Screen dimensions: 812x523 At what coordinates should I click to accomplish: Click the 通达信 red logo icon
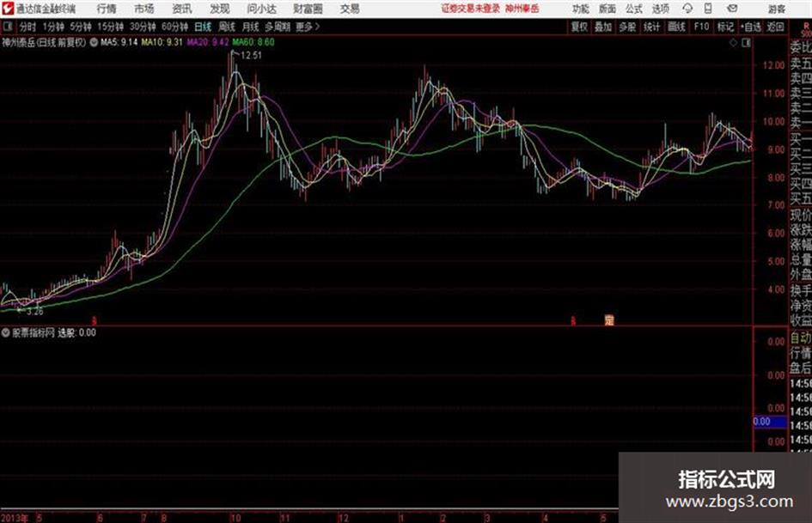(7, 9)
